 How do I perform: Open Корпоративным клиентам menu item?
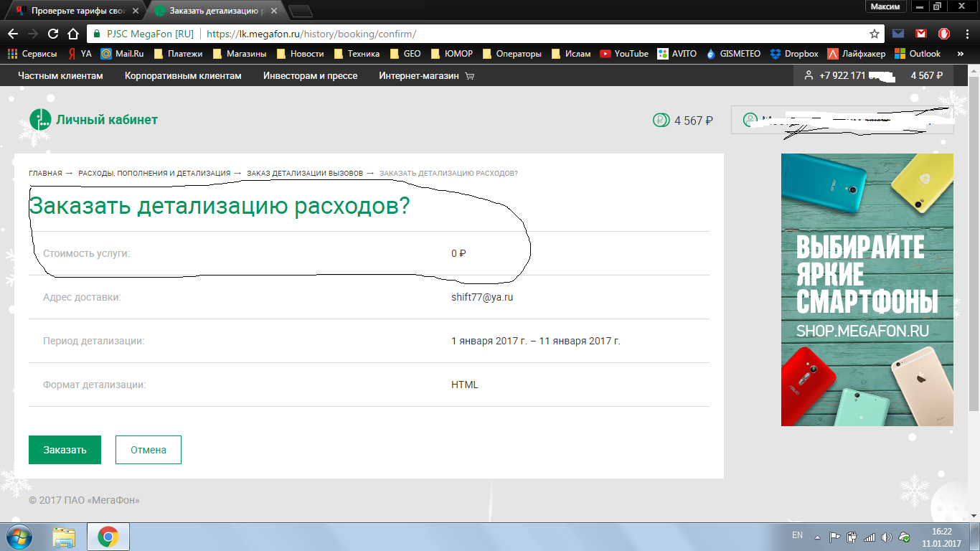(x=183, y=75)
